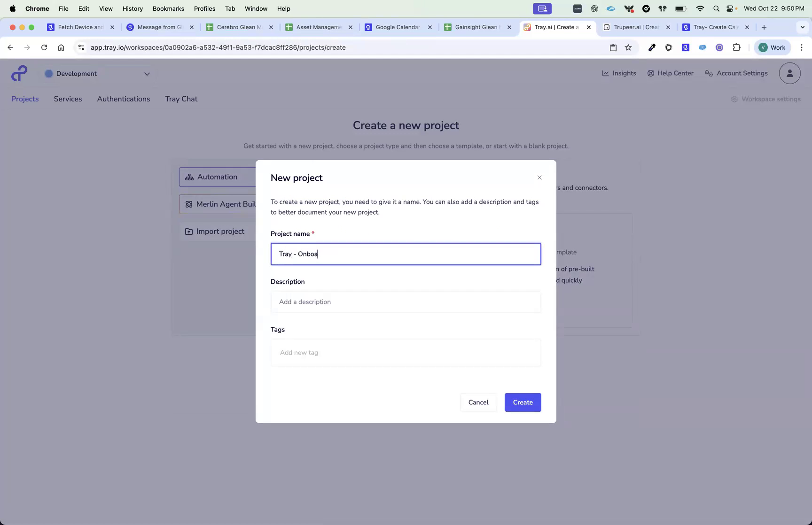Screen dimensions: 812x525
Task: Open the Chrome tab list chevron
Action: pyautogui.click(x=802, y=27)
